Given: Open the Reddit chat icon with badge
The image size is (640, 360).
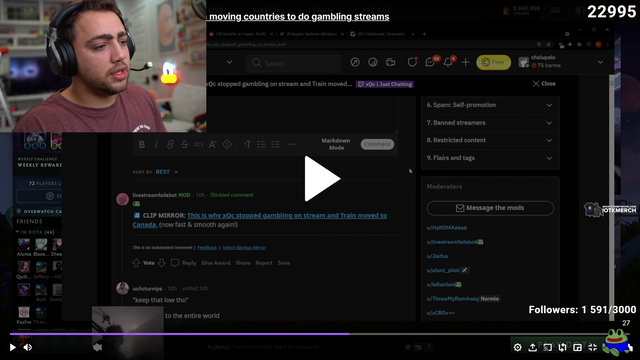Looking at the screenshot, I should [x=430, y=62].
